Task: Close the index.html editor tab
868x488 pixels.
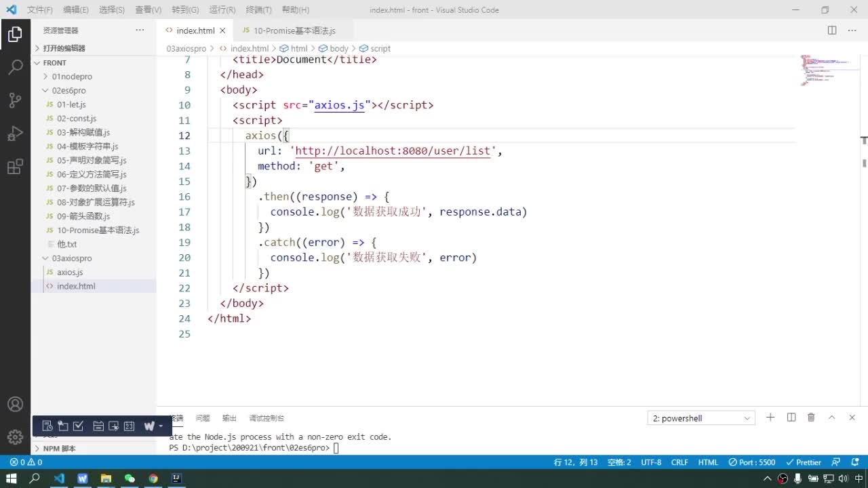Action: click(222, 30)
